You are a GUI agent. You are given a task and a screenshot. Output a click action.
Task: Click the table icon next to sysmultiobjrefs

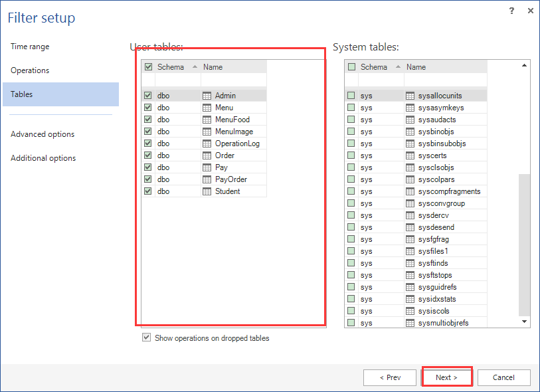coord(410,322)
